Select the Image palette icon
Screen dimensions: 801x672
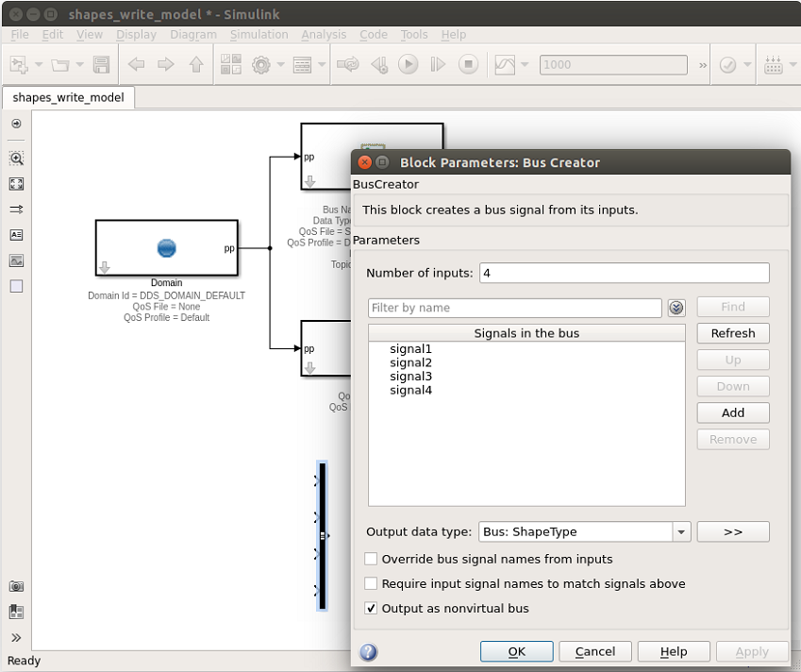(16, 260)
